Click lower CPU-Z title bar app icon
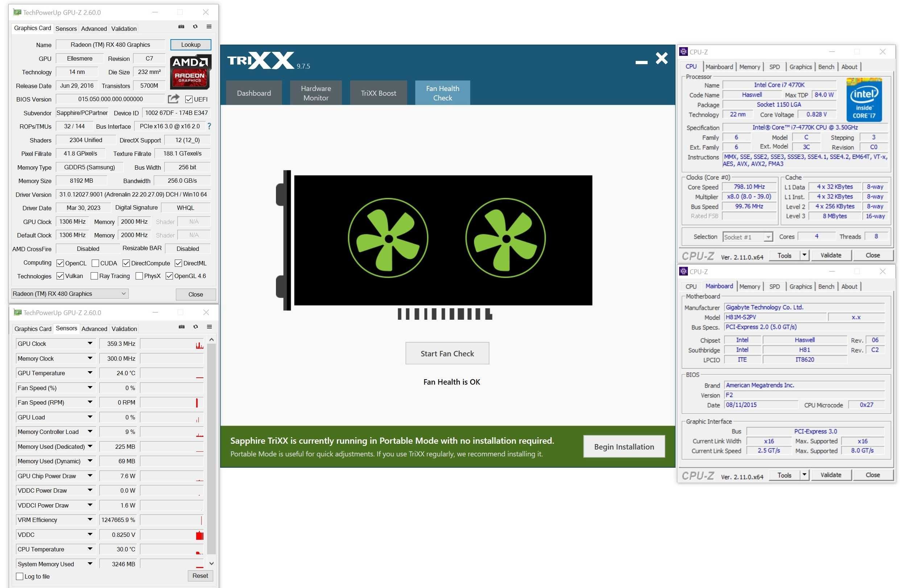This screenshot has width=900, height=588. click(x=683, y=271)
